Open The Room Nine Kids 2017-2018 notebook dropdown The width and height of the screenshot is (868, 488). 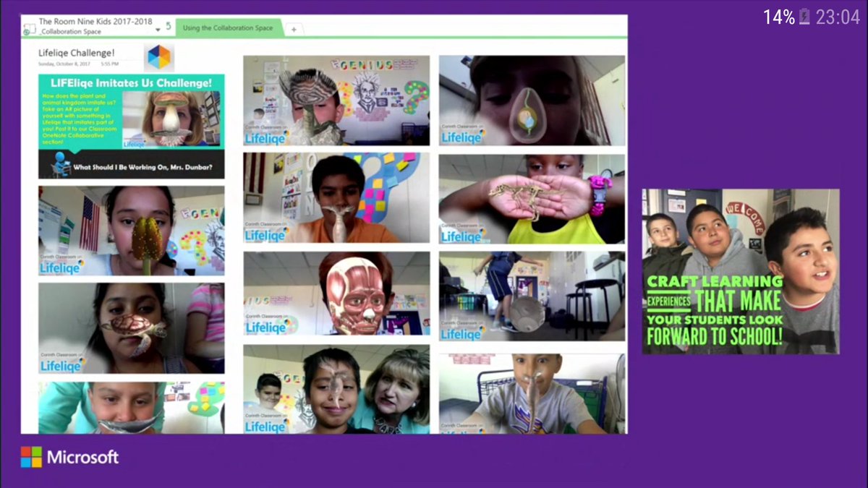click(x=158, y=30)
